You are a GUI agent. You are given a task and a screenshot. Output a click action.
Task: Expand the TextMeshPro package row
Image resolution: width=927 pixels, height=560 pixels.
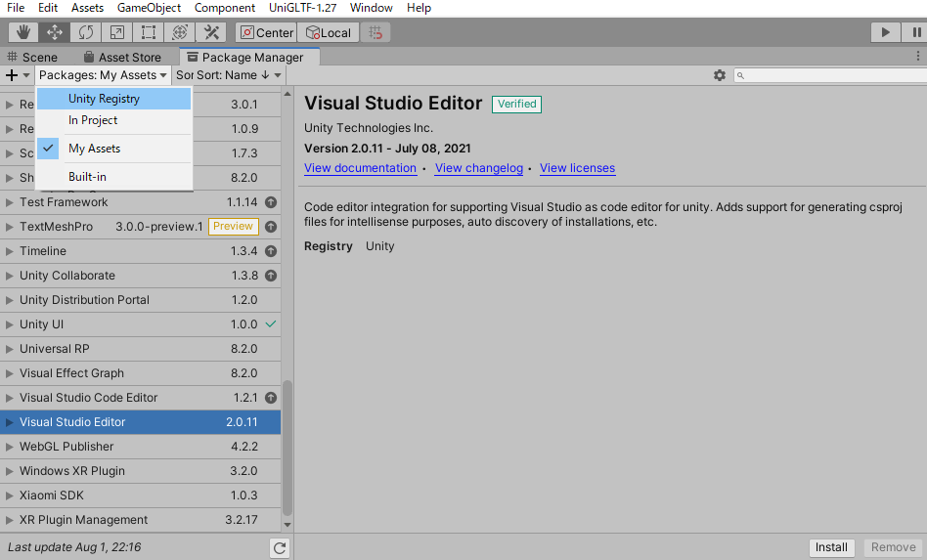pyautogui.click(x=10, y=226)
